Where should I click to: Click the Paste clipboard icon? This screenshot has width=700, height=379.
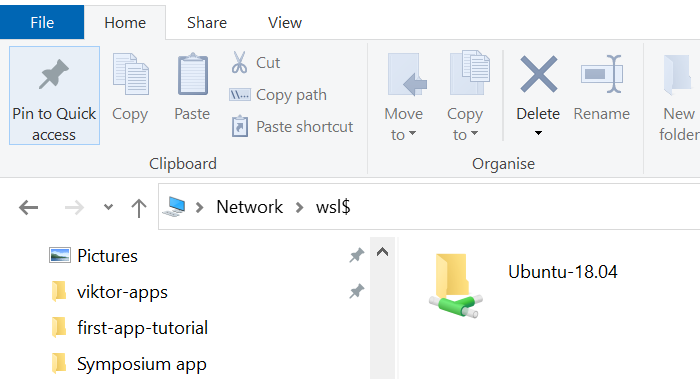(x=192, y=74)
